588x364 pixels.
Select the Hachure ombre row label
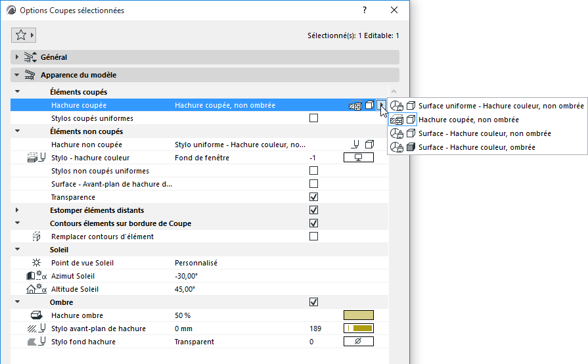(x=77, y=315)
